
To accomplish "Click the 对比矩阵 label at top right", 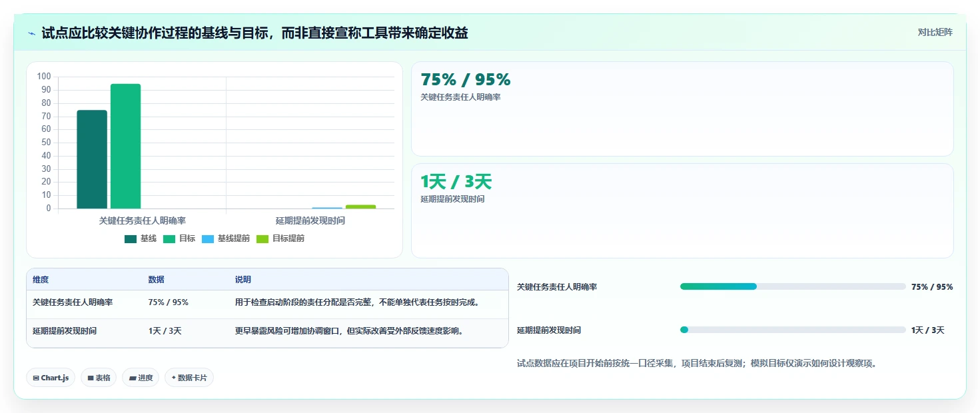I will click(935, 32).
